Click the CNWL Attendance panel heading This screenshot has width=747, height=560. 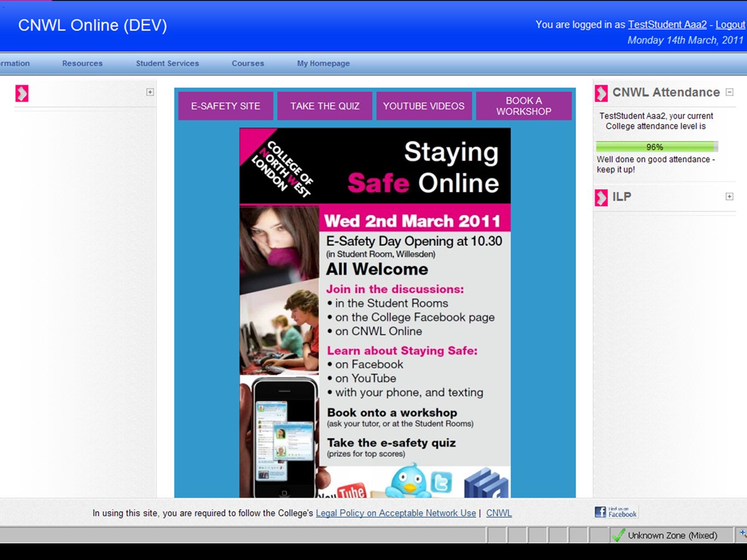coord(666,92)
